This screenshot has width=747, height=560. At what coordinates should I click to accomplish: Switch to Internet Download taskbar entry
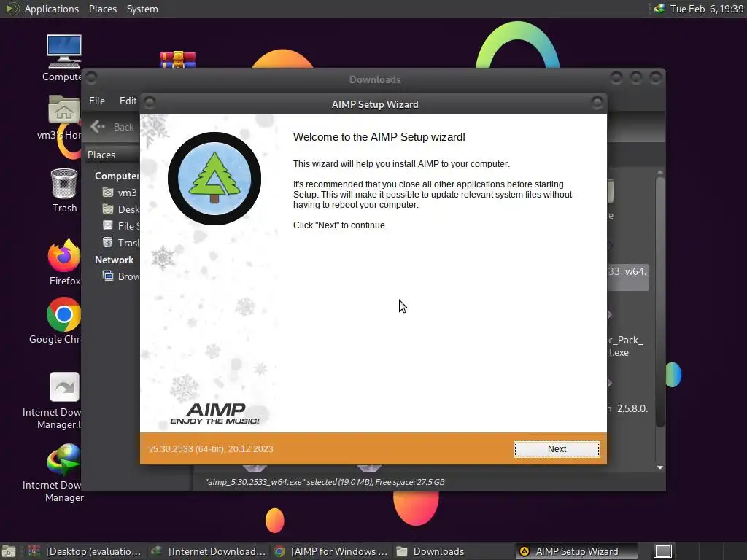pos(208,551)
